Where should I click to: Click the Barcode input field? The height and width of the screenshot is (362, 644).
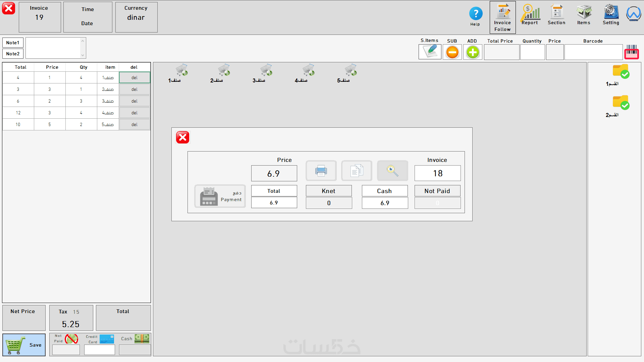(x=593, y=52)
